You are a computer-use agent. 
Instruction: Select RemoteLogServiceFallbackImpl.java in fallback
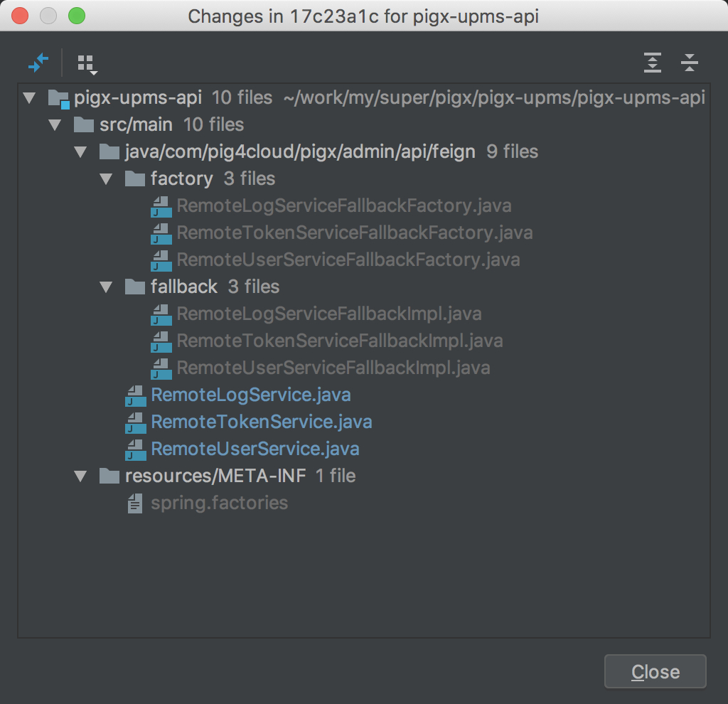(x=329, y=314)
